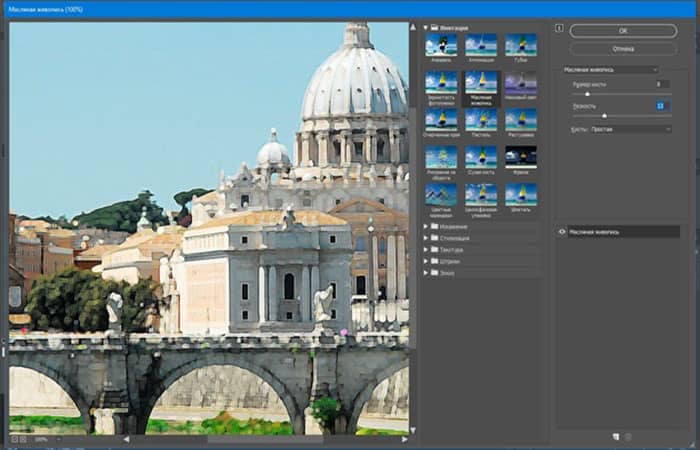Zoom out preview with minus button
The width and height of the screenshot is (700, 450).
click(x=15, y=439)
